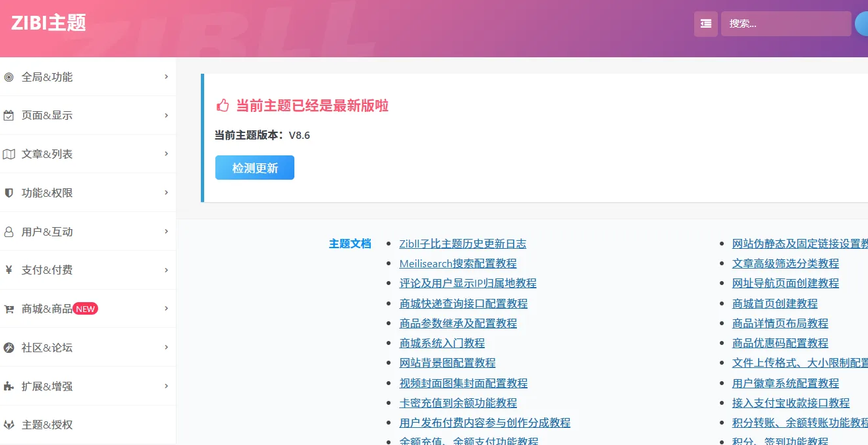Click the calendar icon beside 页面&显示
The width and height of the screenshot is (868, 445).
(x=9, y=116)
